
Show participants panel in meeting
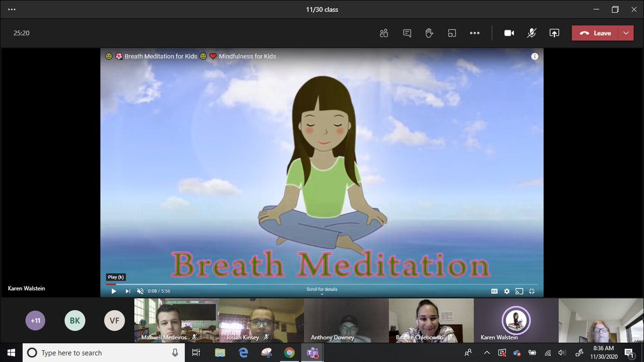click(x=384, y=33)
